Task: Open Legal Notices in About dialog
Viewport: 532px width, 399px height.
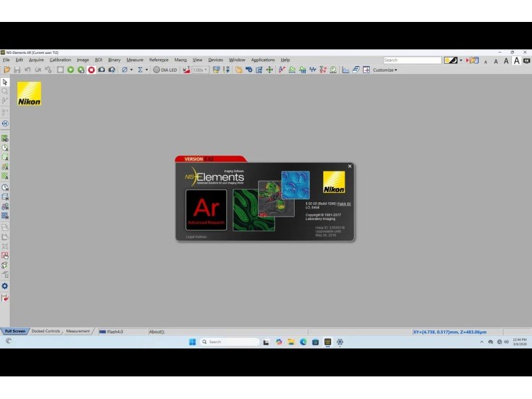Action: (x=196, y=237)
